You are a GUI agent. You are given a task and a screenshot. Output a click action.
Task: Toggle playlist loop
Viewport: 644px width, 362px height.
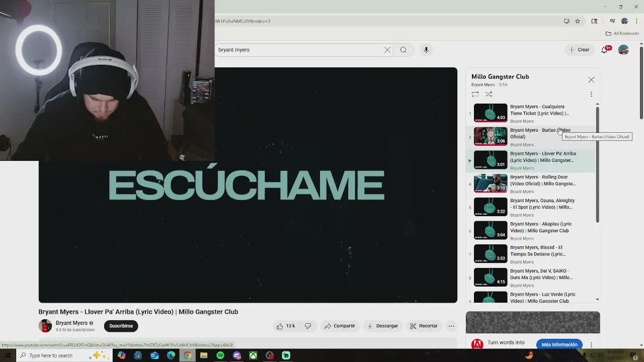coord(475,94)
